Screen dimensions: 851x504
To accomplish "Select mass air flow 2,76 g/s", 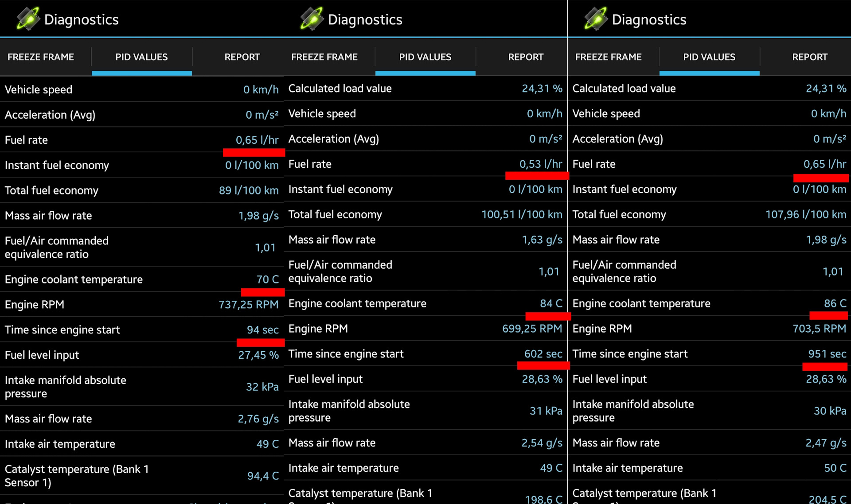I will (x=258, y=419).
